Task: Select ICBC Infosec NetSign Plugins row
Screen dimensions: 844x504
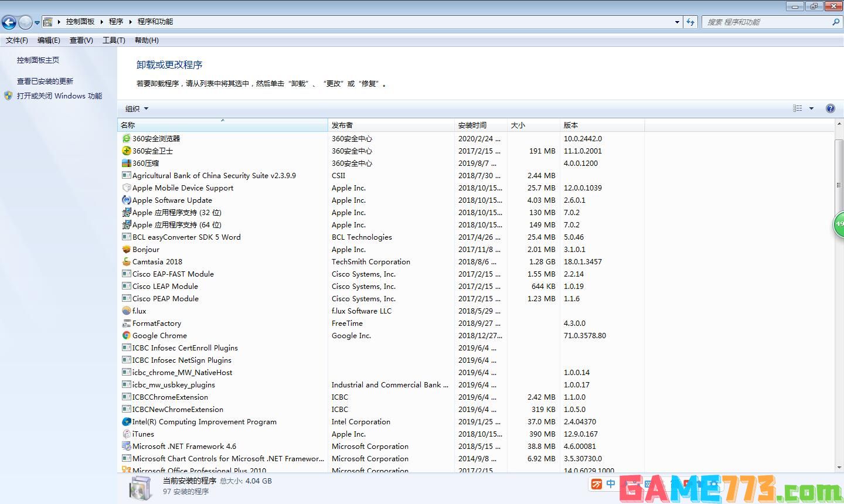Action: pos(381,360)
